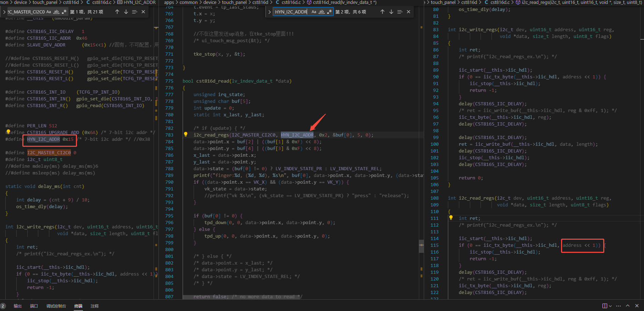
Task: Go to previous HYN_I2C_ADDR match in middle editor
Action: click(382, 12)
